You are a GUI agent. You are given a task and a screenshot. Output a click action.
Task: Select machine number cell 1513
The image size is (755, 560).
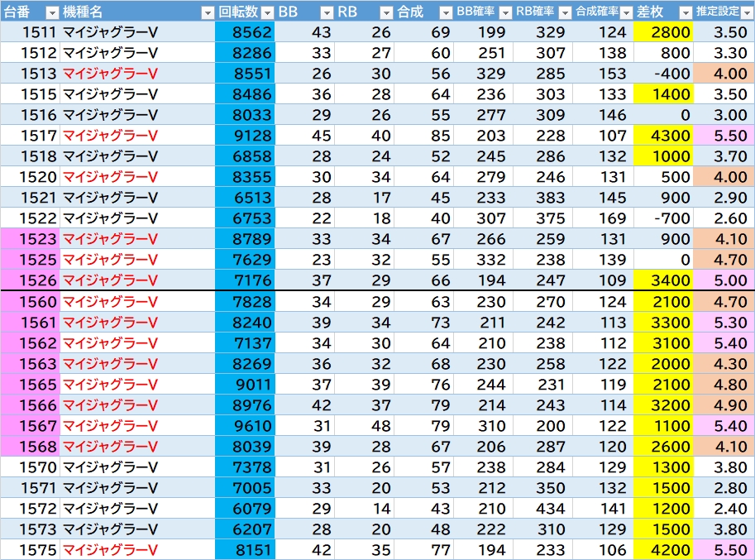pyautogui.click(x=30, y=73)
